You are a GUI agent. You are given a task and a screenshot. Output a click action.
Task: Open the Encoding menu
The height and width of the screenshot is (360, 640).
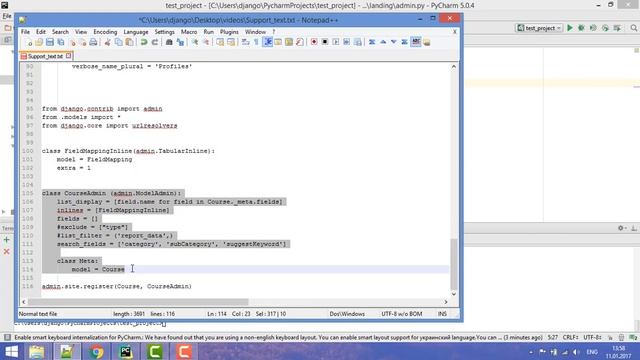click(x=105, y=32)
